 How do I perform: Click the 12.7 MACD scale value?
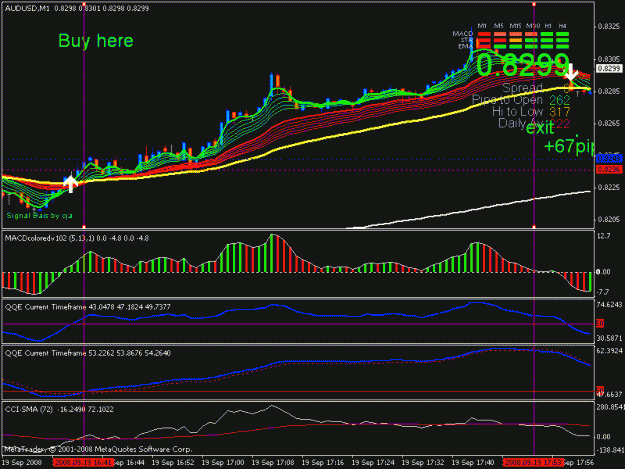pos(604,236)
